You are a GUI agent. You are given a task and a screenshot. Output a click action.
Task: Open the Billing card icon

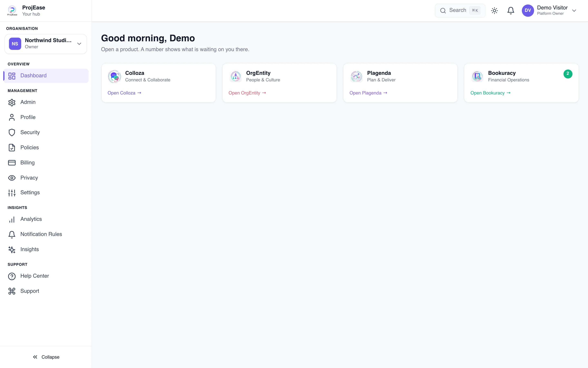click(12, 163)
